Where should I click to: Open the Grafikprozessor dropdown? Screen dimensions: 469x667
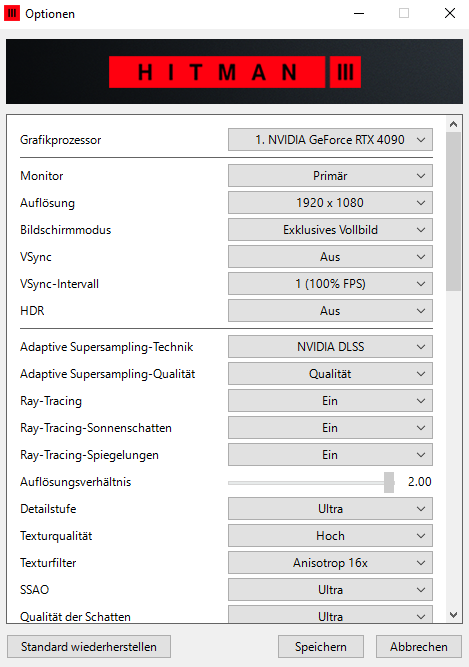coord(330,140)
